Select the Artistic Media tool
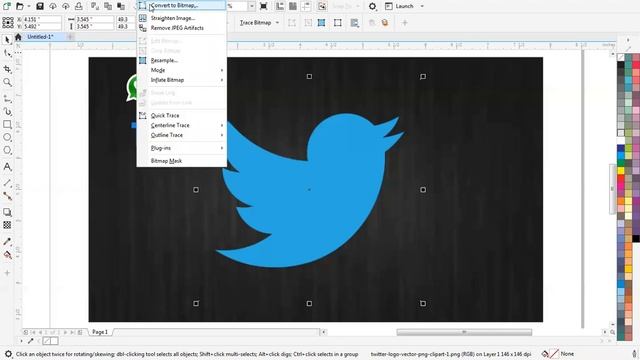The height and width of the screenshot is (360, 640). [x=7, y=111]
